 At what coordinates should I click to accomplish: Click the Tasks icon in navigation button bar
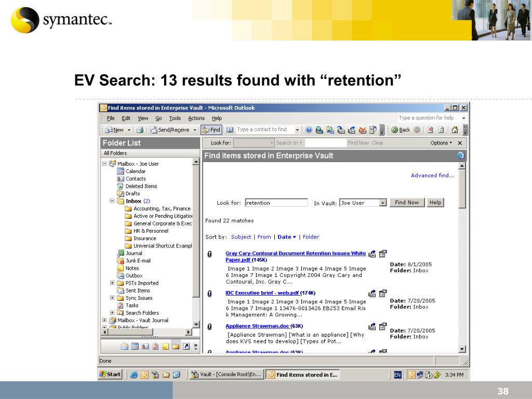[x=155, y=347]
